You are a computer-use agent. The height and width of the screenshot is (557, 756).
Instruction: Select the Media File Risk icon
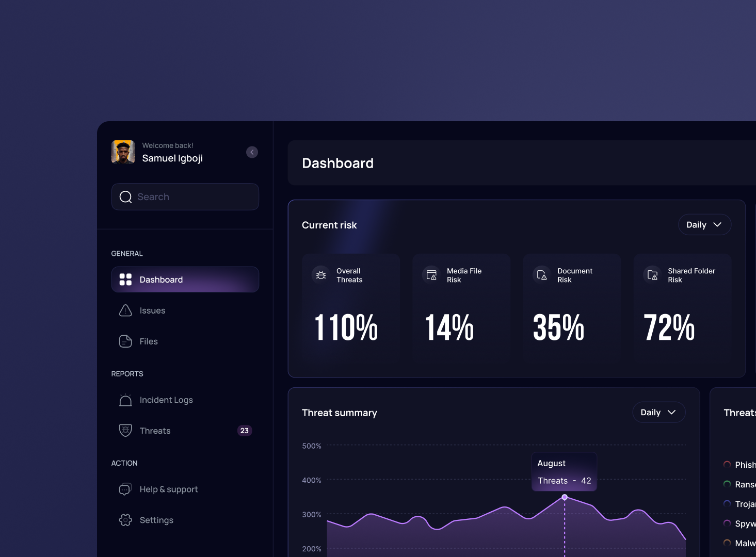[431, 274]
